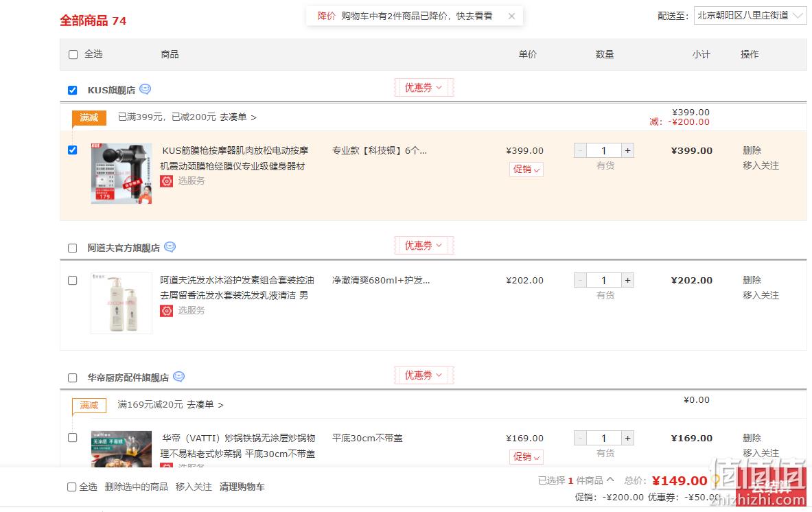Expand 优惠券 dropdown for 阿道夫官方旗舰店

[424, 246]
